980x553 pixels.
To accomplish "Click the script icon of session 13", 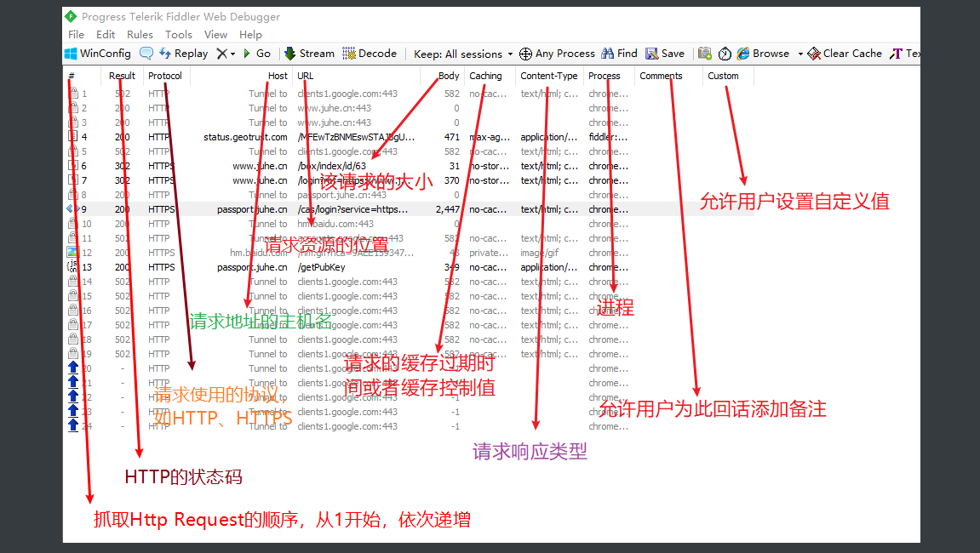I will 72,266.
